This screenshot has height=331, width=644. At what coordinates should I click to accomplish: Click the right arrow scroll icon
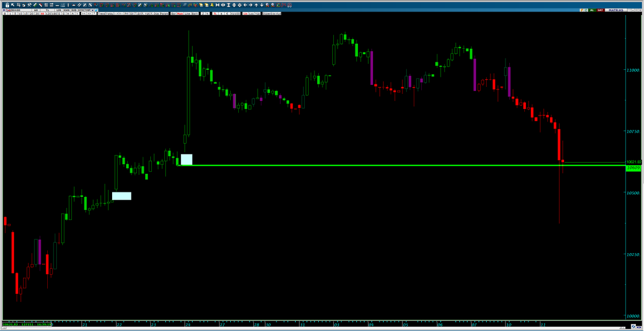click(x=251, y=5)
